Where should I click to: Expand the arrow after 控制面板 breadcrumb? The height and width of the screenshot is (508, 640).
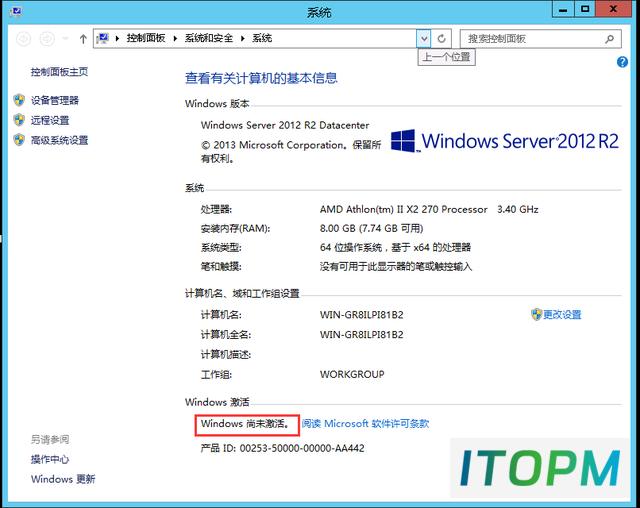click(x=175, y=39)
